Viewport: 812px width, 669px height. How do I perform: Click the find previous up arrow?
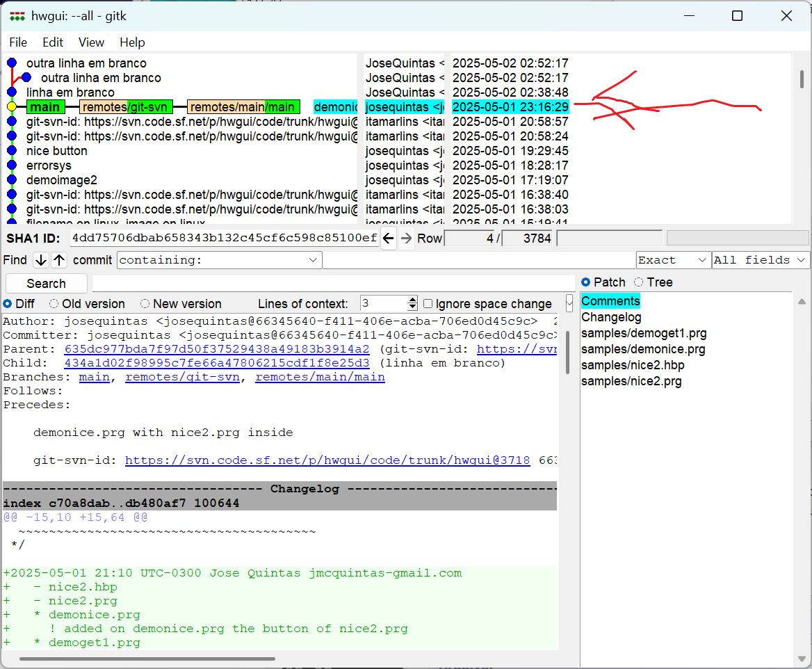click(59, 260)
